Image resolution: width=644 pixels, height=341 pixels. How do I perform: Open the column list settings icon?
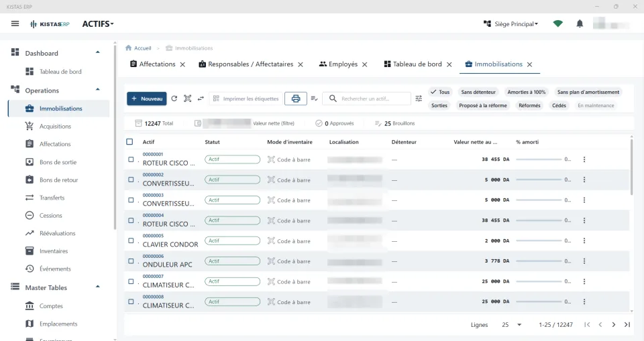314,98
